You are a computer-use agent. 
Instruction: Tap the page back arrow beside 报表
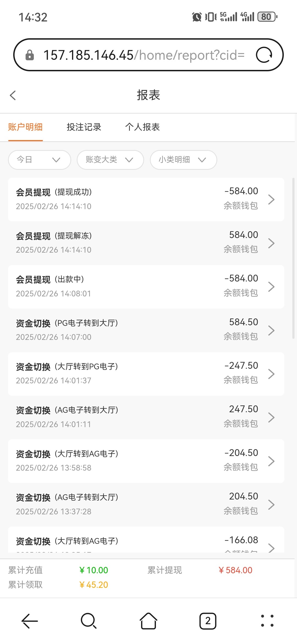13,95
